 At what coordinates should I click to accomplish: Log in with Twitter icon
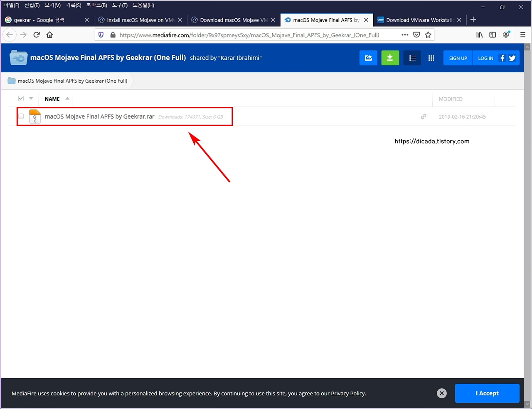pyautogui.click(x=512, y=58)
